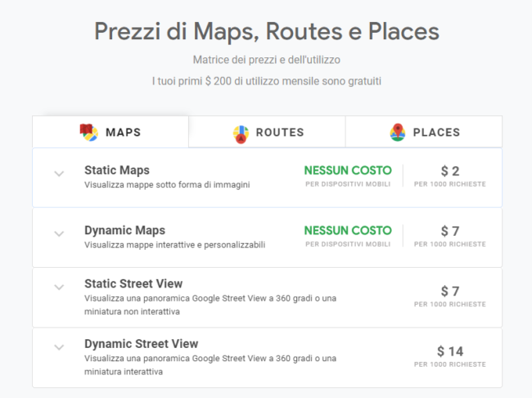This screenshot has height=398, width=532.
Task: Click the page heading Prezzi di Maps, Routes e Places
Action: [x=267, y=32]
